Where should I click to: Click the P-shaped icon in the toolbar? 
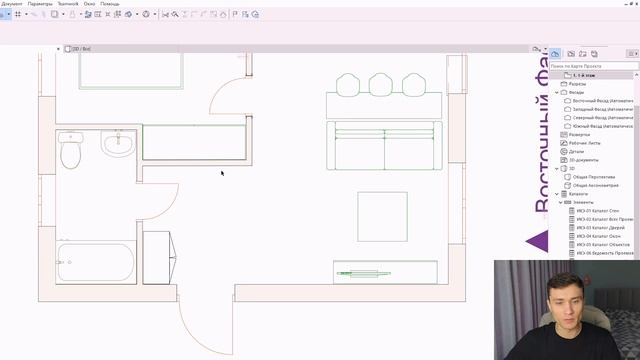[x=235, y=14]
